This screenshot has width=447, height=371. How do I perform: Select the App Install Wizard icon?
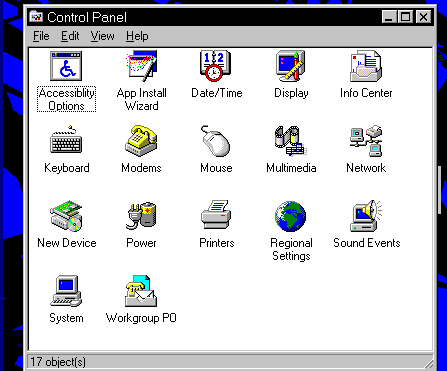tap(141, 66)
